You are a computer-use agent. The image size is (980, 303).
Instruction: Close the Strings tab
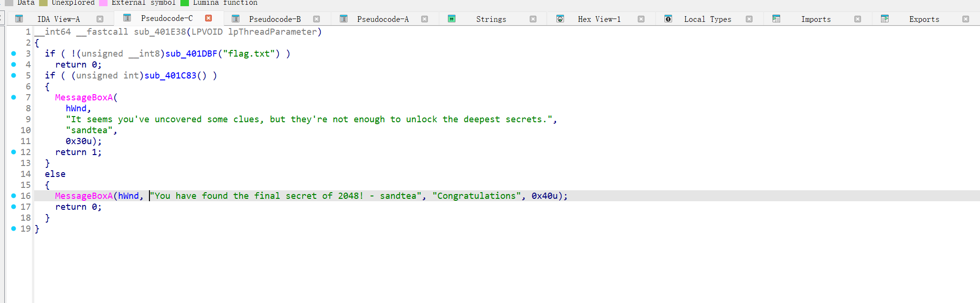[x=533, y=19]
